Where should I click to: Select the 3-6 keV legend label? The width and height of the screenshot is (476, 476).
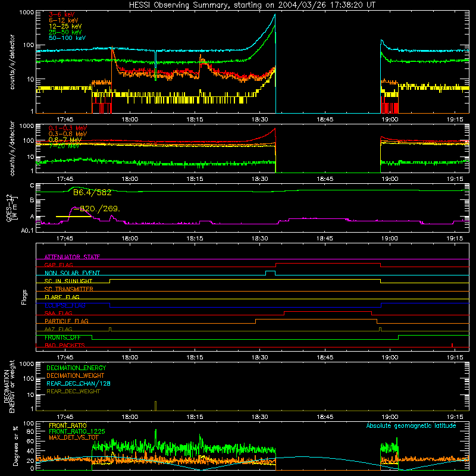click(62, 14)
